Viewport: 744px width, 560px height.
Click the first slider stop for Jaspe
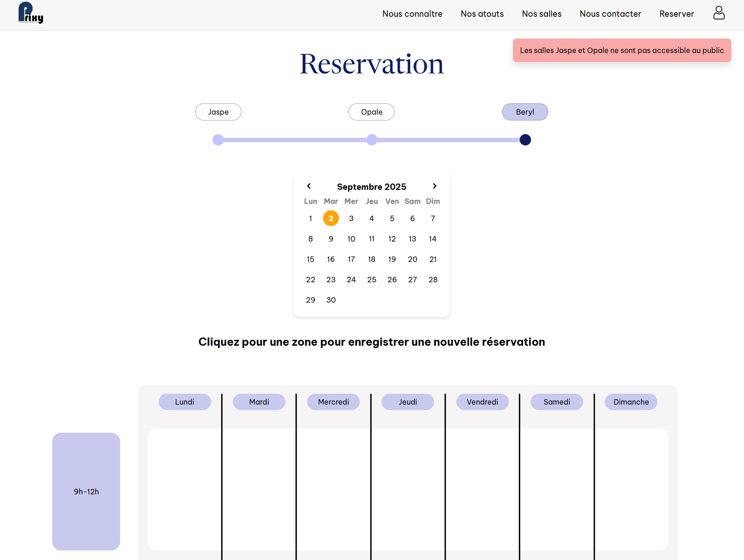(218, 140)
